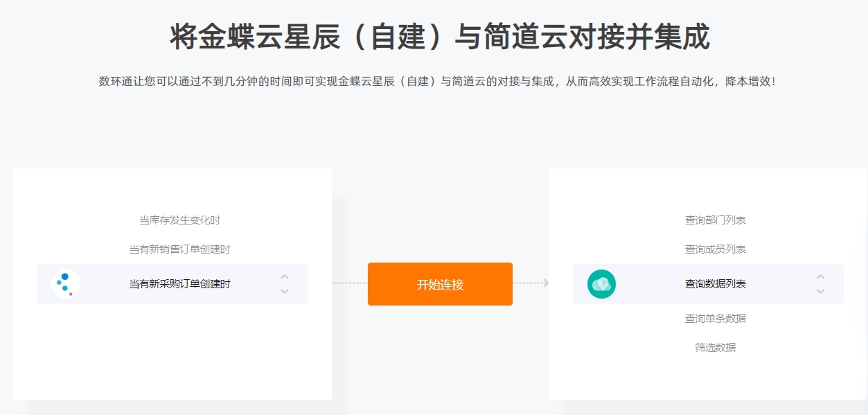Select previous trigger with the left card up chevron

click(284, 277)
